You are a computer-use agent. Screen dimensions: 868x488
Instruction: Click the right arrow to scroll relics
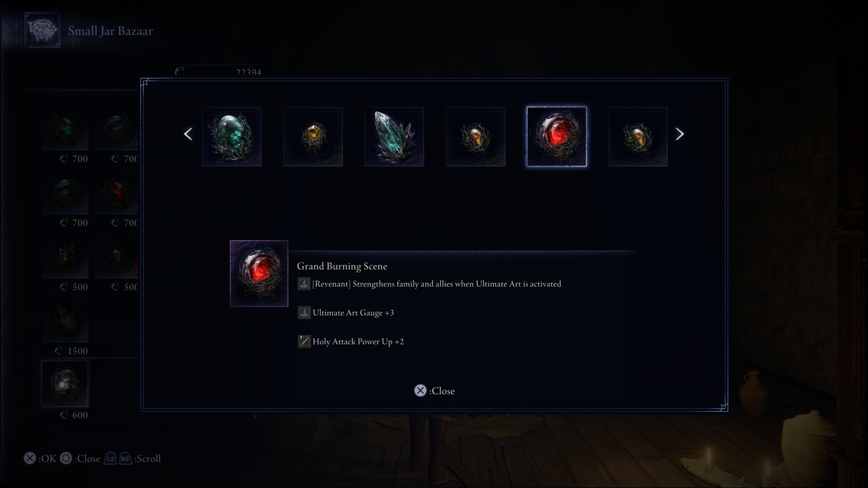click(x=680, y=134)
